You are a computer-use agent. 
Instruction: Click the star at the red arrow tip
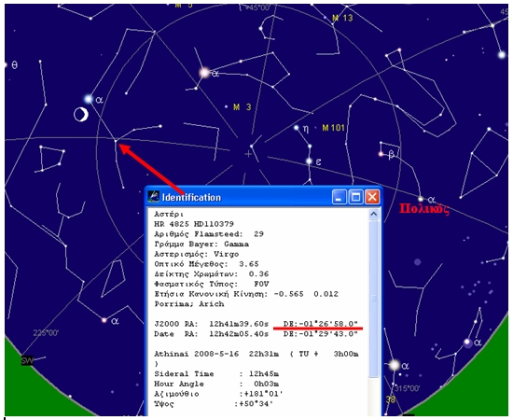[x=116, y=141]
